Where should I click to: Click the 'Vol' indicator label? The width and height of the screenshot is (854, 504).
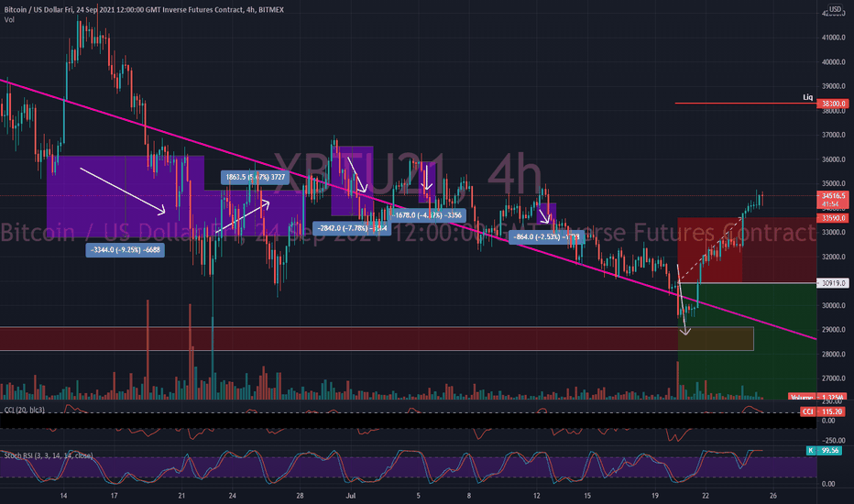coord(9,19)
